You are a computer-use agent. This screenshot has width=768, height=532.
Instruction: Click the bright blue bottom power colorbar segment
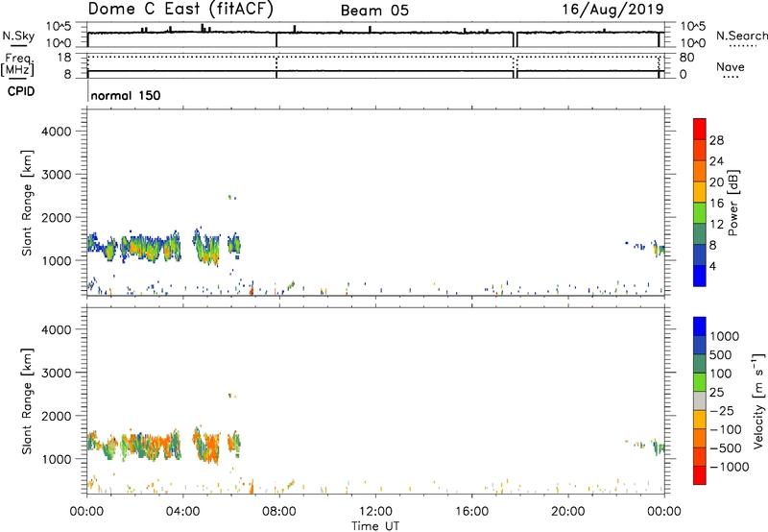pyautogui.click(x=700, y=276)
